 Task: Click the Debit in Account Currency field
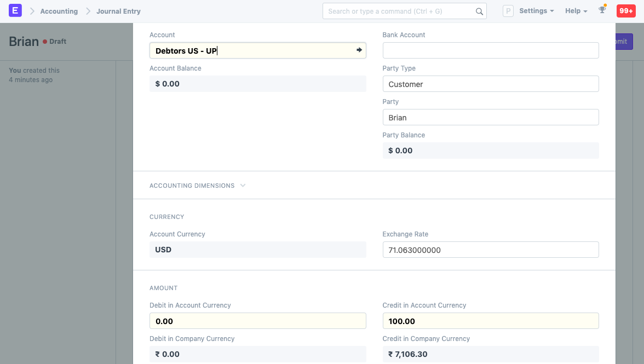pos(257,321)
